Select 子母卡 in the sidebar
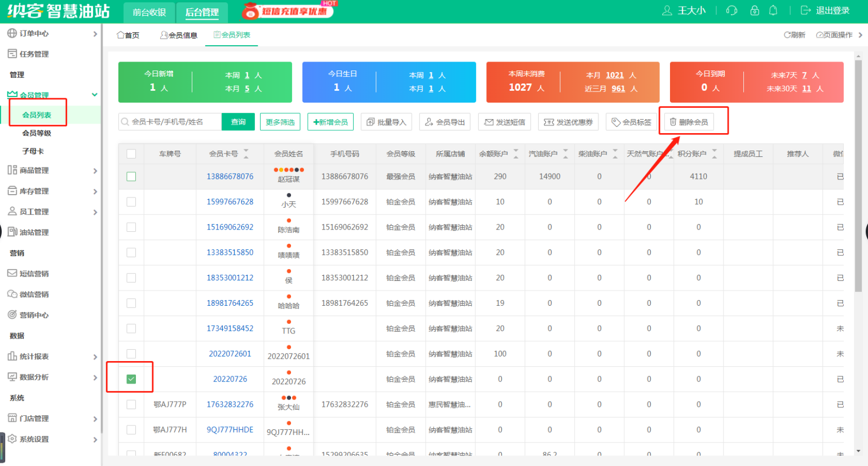The image size is (868, 466). click(x=33, y=151)
